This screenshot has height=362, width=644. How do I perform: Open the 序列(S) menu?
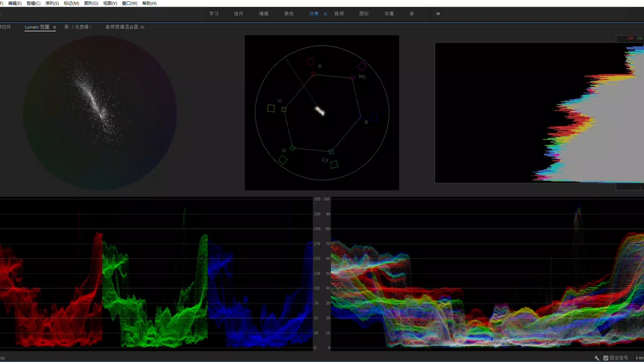(x=52, y=3)
